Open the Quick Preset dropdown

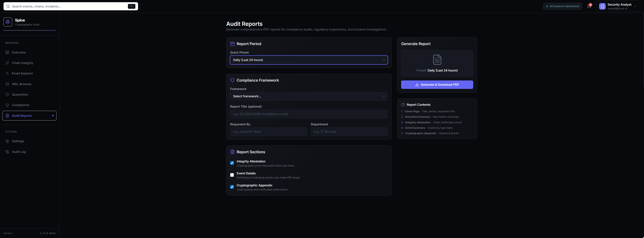click(308, 60)
